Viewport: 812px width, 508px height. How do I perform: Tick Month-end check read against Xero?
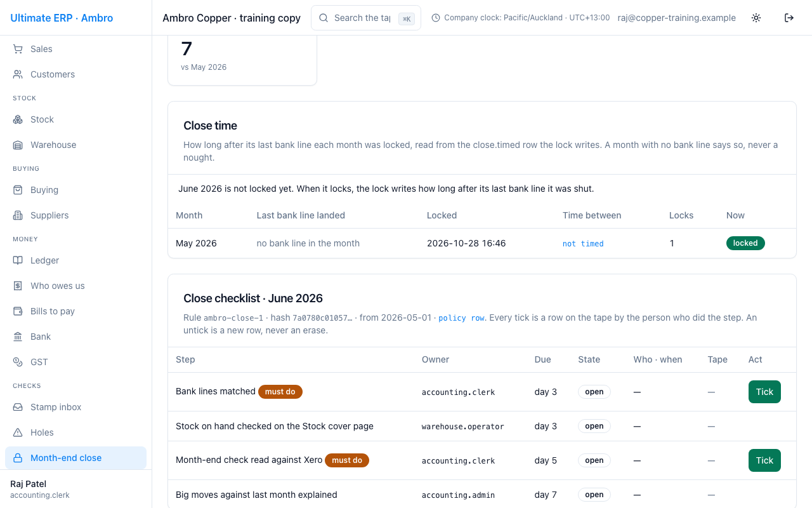764,460
